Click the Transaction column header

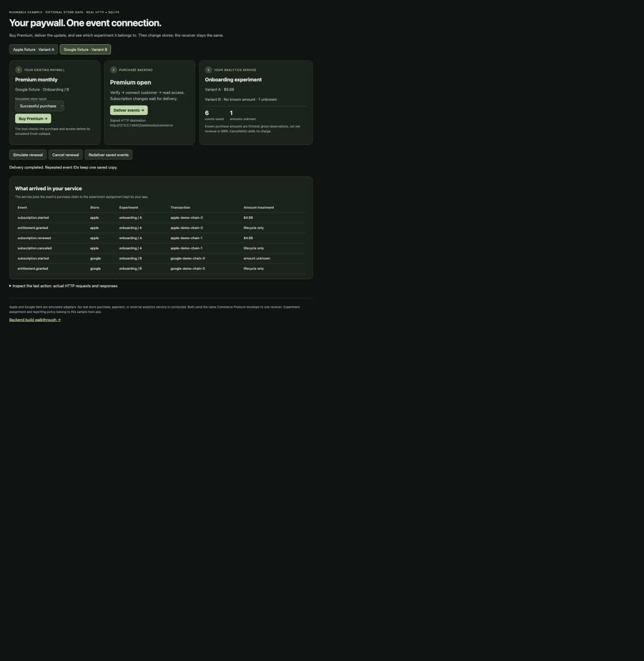180,208
